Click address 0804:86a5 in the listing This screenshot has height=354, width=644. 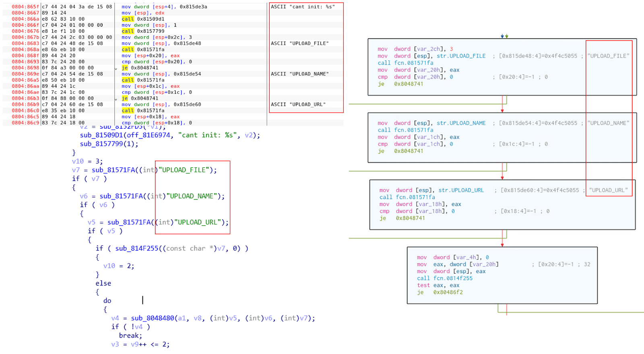[25, 80]
